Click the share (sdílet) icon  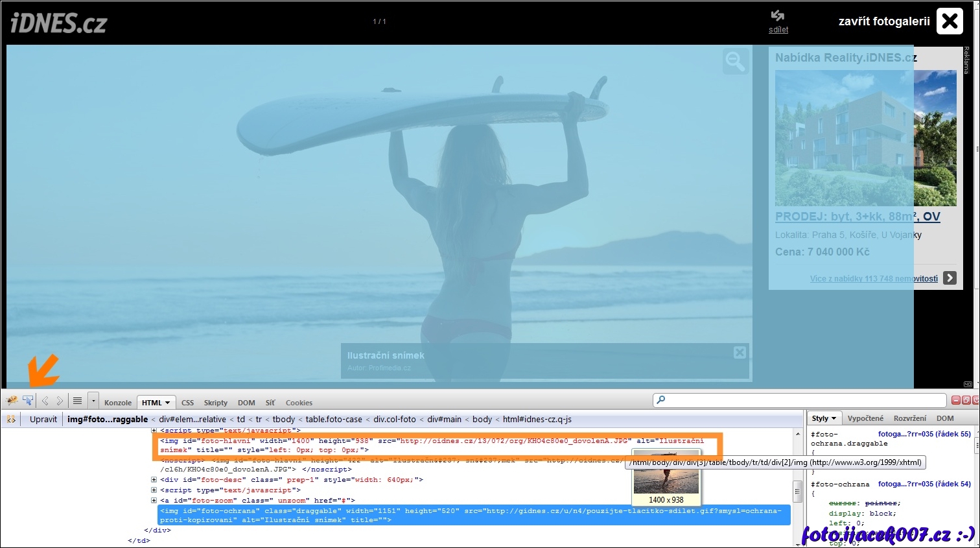778,17
